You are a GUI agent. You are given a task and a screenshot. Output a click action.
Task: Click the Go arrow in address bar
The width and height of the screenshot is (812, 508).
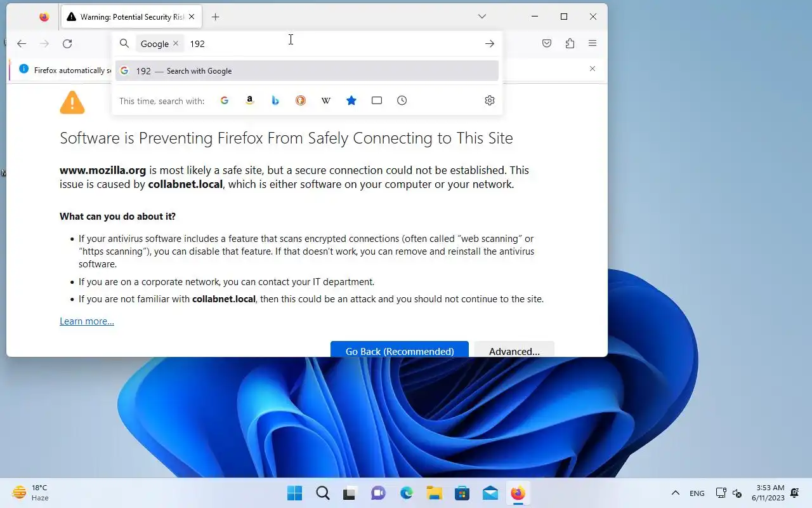(490, 44)
